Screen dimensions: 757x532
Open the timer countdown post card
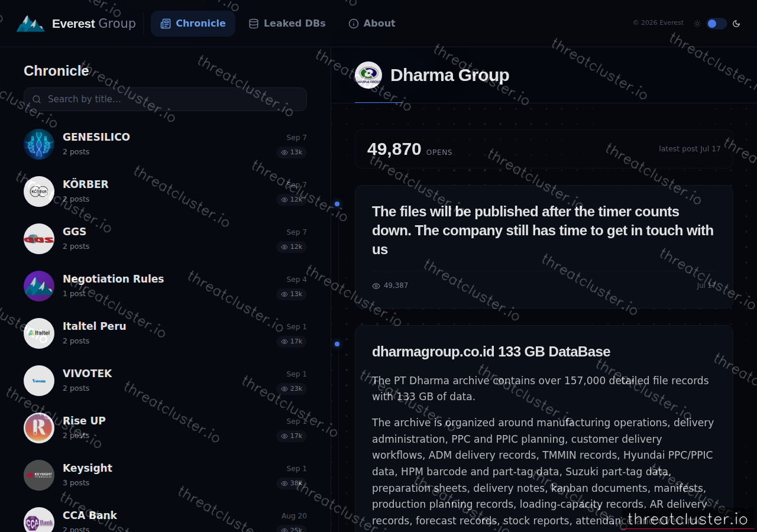tap(544, 247)
